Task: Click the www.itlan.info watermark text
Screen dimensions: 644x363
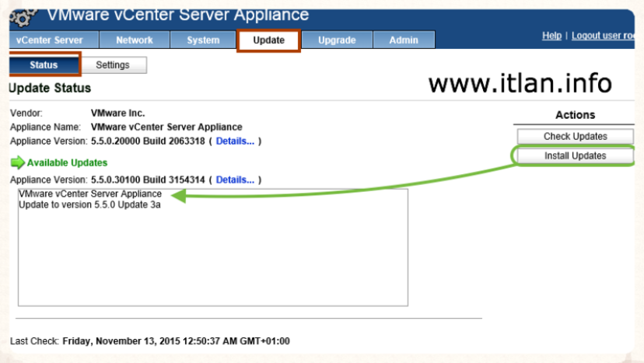Action: tap(520, 84)
